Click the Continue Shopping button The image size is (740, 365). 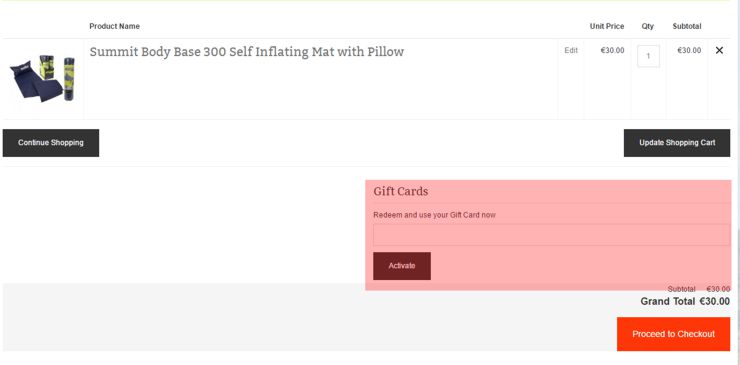(x=51, y=143)
